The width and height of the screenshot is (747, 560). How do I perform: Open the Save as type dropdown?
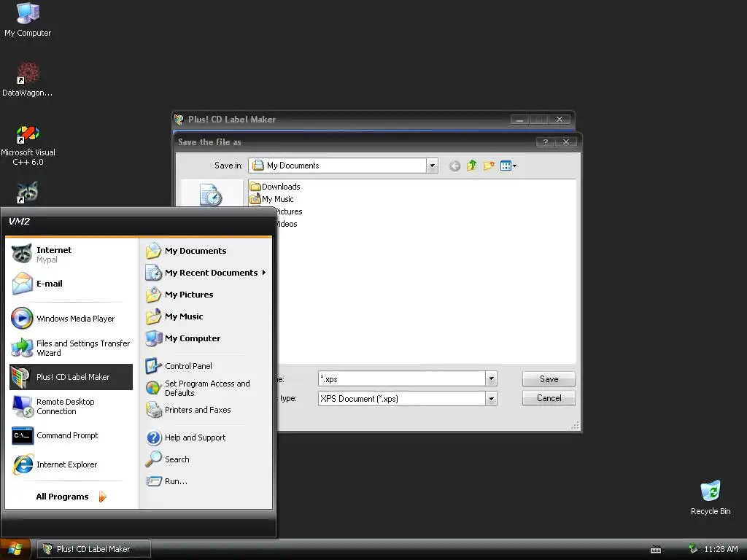(491, 399)
